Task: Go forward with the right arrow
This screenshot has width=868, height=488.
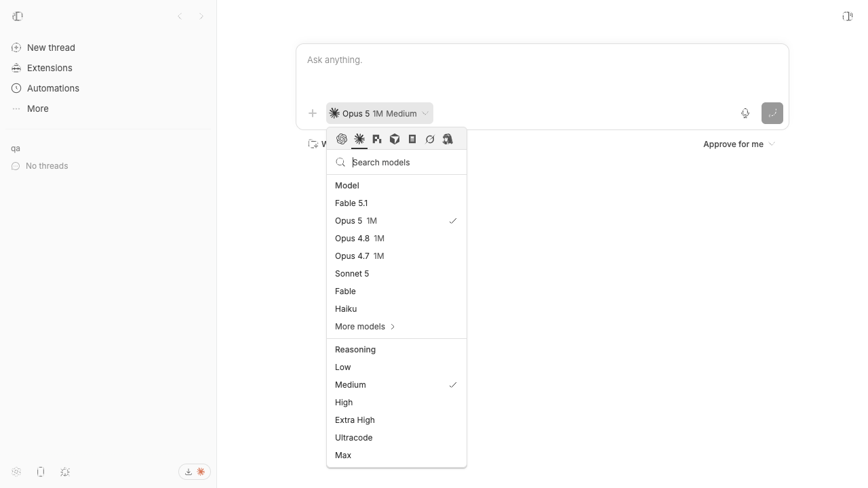Action: click(x=201, y=16)
